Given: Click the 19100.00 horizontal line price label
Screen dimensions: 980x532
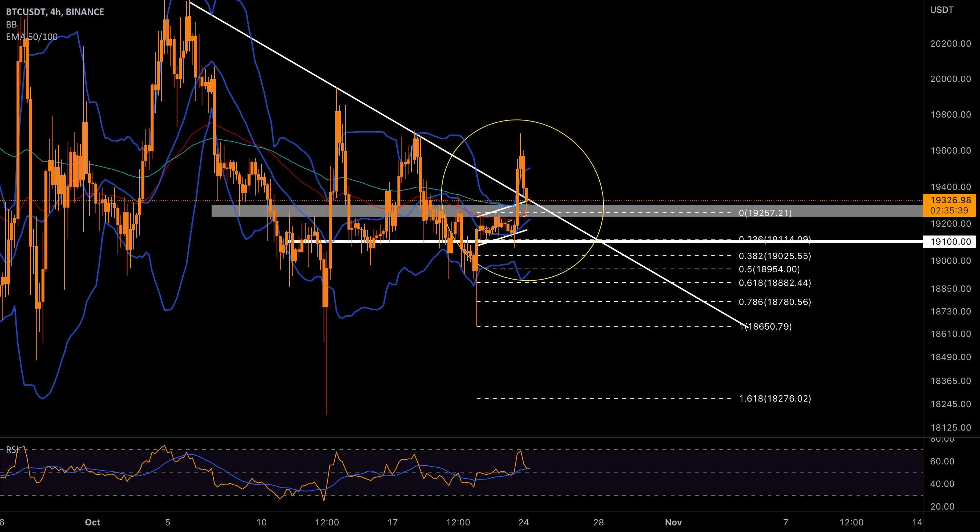Looking at the screenshot, I should pyautogui.click(x=950, y=242).
